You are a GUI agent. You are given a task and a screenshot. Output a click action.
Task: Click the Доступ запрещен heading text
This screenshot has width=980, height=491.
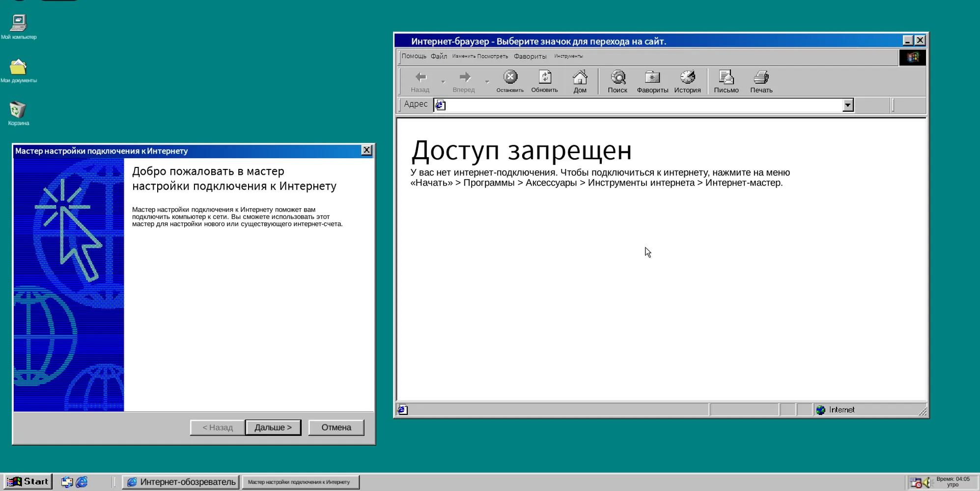click(521, 150)
